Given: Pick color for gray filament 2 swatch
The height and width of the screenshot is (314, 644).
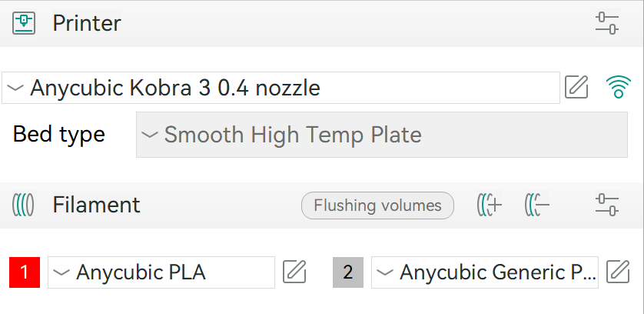Looking at the screenshot, I should click(348, 272).
